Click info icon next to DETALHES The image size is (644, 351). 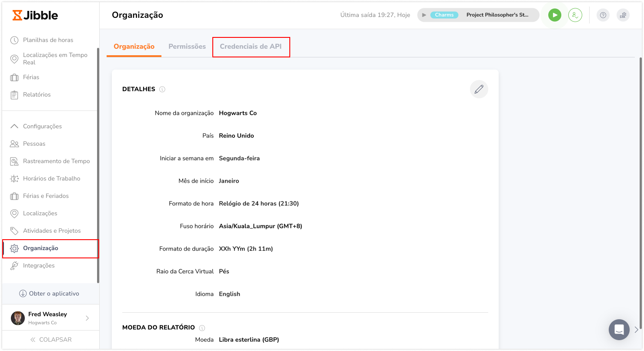click(x=162, y=89)
